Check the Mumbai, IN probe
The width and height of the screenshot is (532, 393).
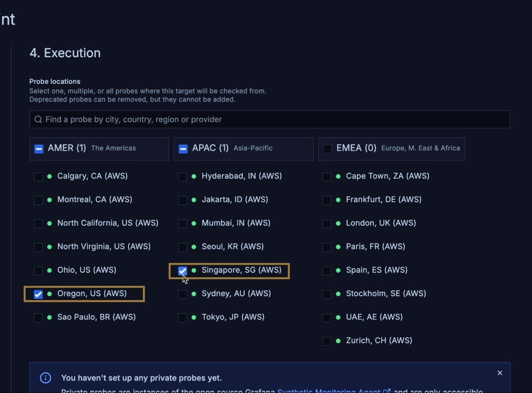click(x=182, y=224)
